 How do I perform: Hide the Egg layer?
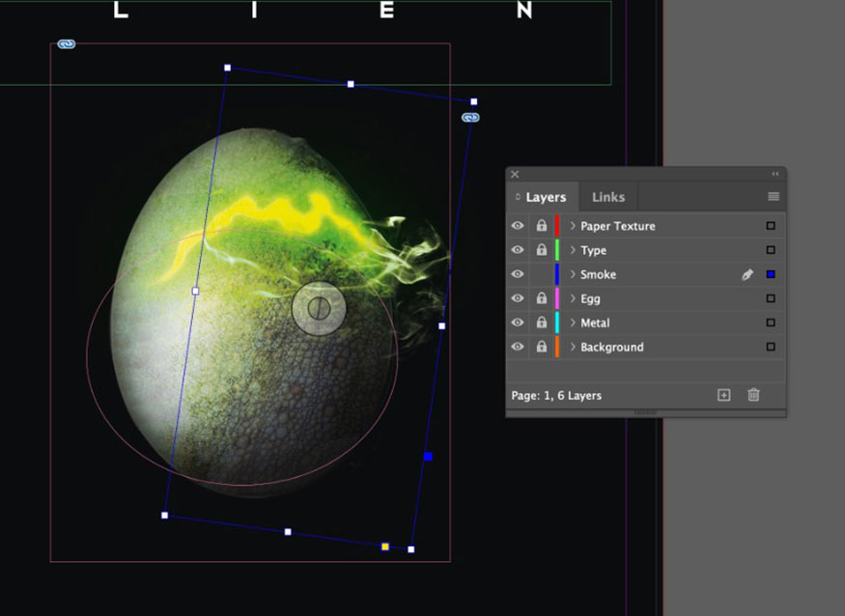(518, 298)
